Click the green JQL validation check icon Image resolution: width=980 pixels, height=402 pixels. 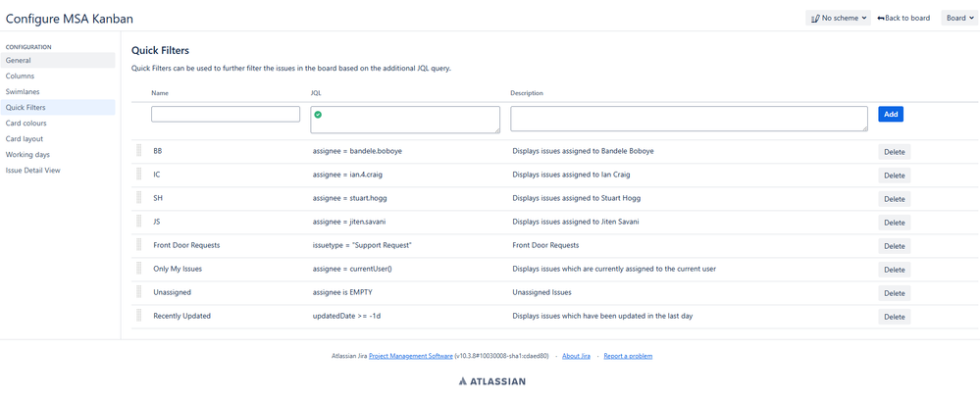(318, 115)
